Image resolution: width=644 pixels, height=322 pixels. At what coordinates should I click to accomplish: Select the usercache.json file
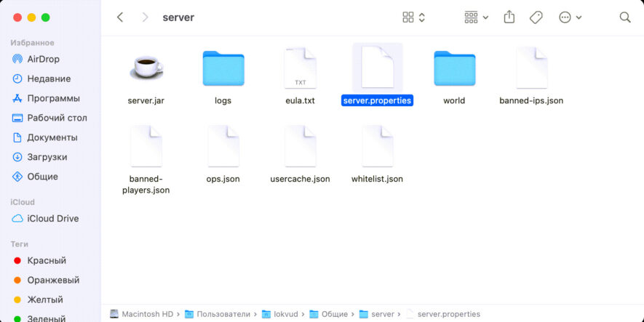300,146
